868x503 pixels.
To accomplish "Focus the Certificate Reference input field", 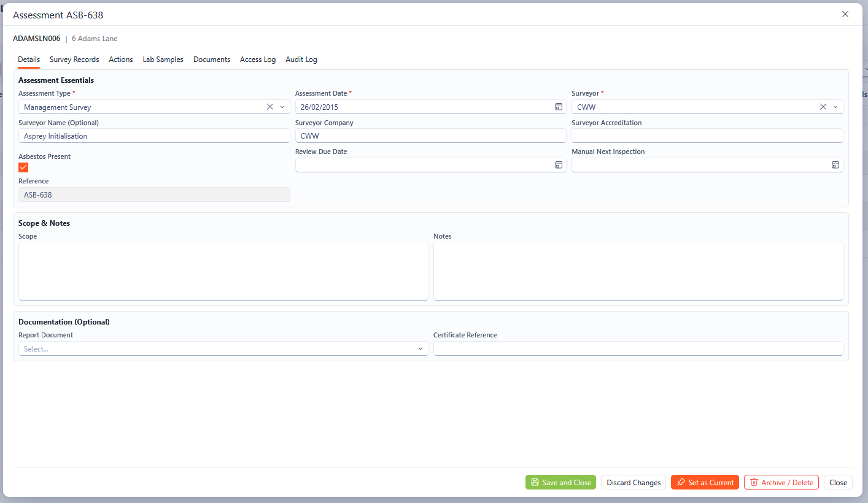I will coord(638,348).
